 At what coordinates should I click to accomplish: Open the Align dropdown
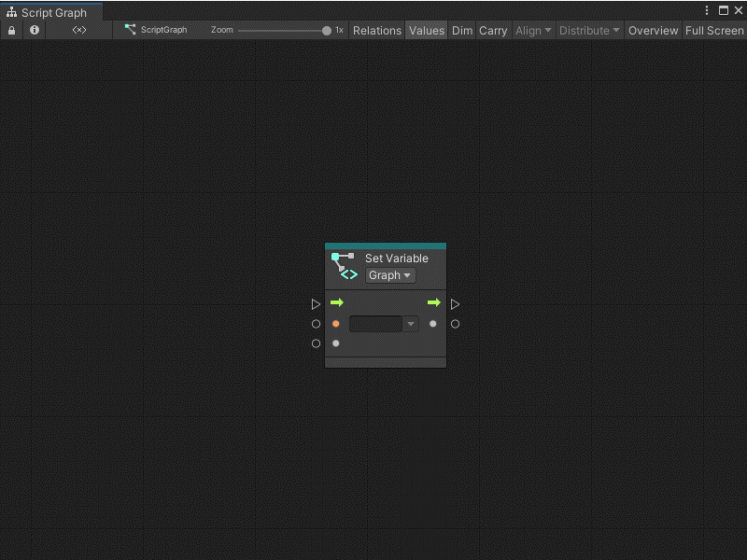(x=533, y=31)
